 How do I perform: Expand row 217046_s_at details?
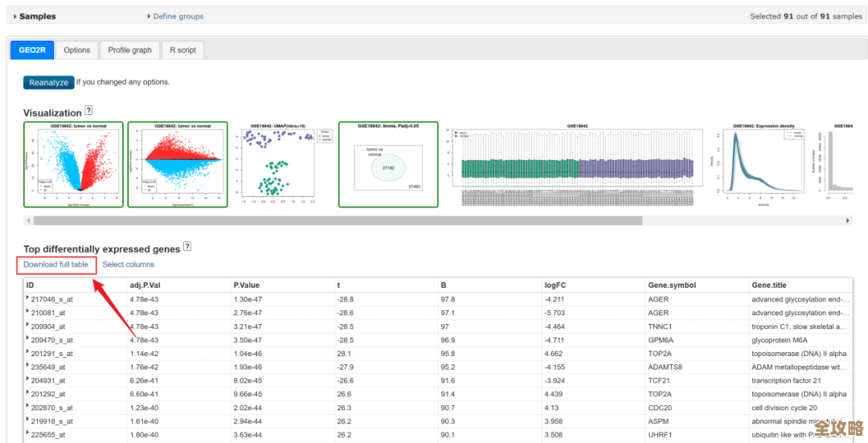pos(28,298)
